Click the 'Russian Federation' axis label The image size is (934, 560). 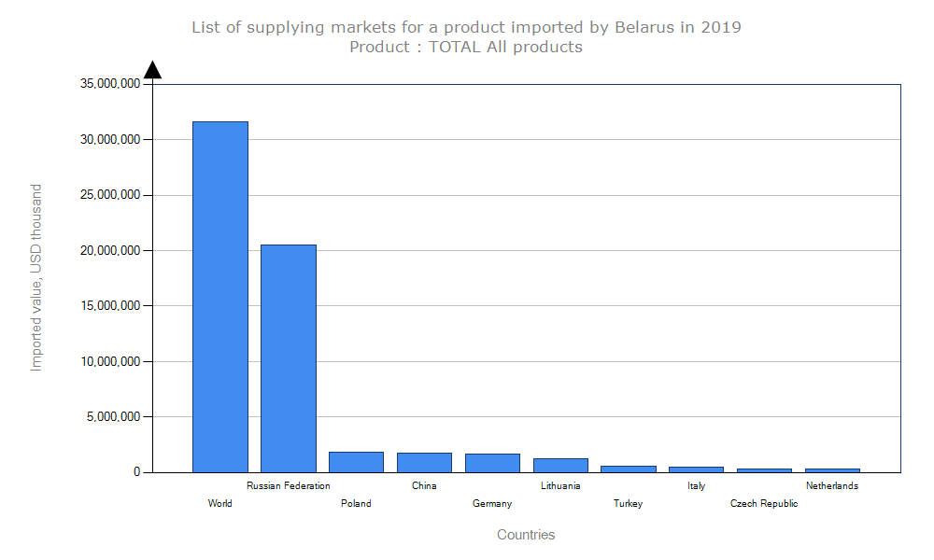[289, 485]
